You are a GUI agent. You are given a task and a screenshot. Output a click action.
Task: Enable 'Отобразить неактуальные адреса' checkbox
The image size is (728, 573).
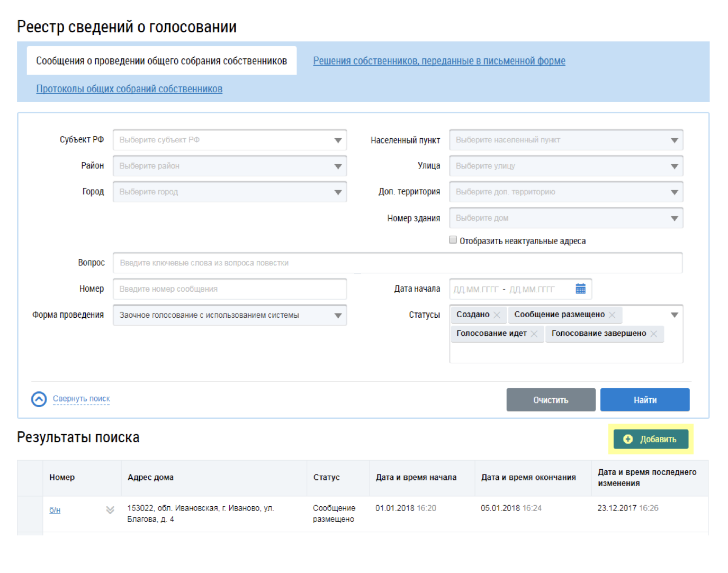click(x=453, y=240)
